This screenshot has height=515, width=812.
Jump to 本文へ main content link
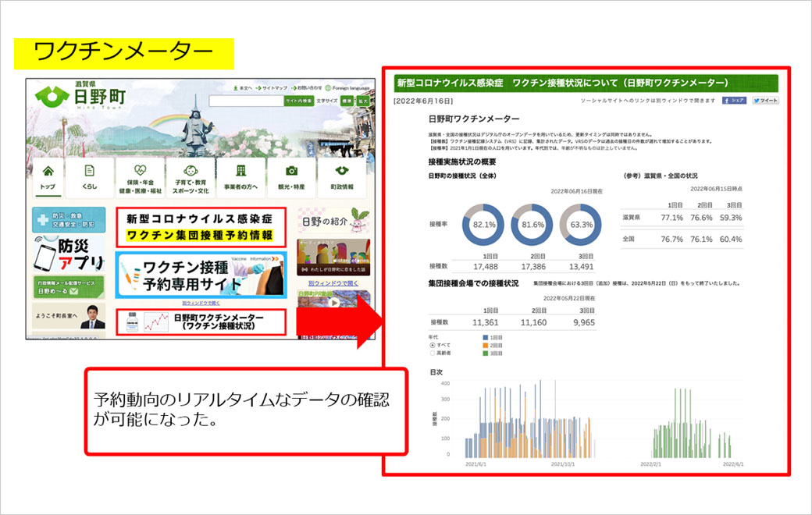(243, 88)
